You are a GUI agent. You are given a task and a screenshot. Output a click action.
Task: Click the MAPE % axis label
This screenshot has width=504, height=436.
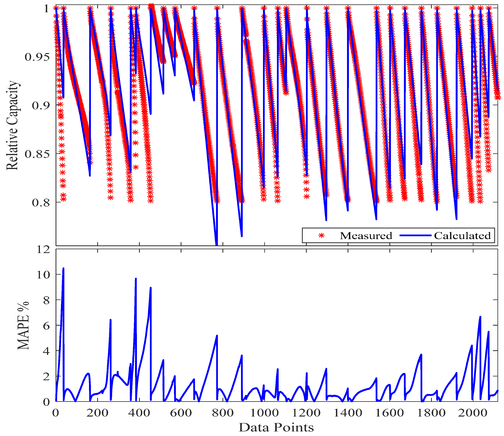(x=23, y=326)
